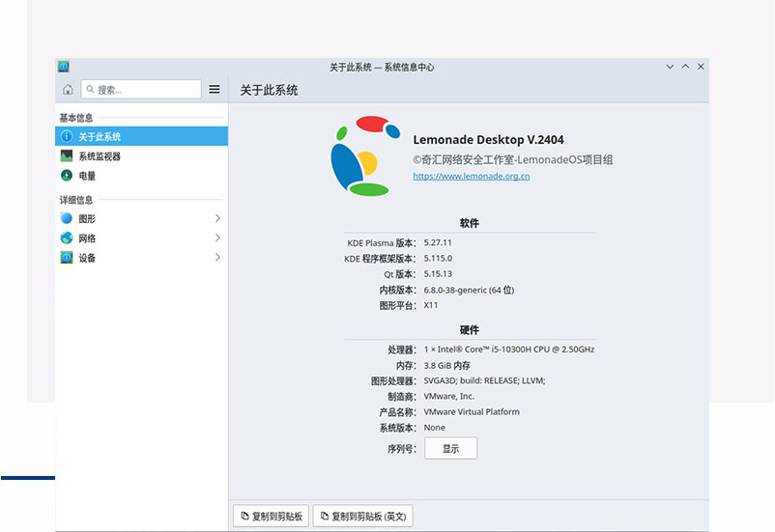Click the 系统监视器 chart icon
This screenshot has height=532, width=775.
coord(67,156)
